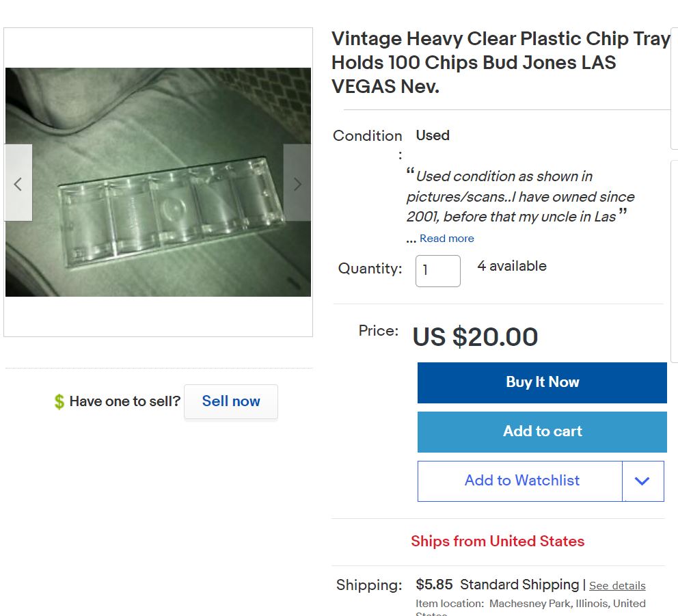Click the Used condition value
This screenshot has height=616, width=678.
(433, 135)
